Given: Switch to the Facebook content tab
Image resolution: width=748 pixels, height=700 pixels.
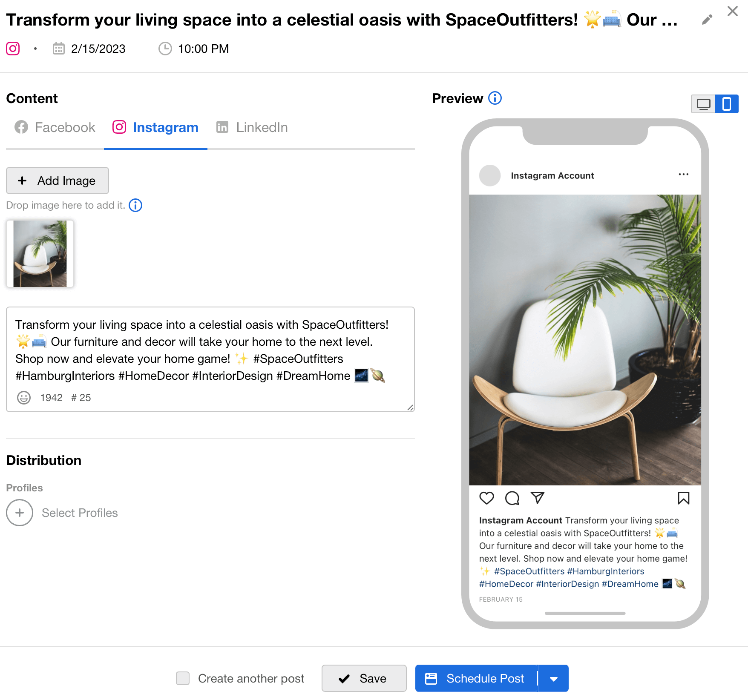Looking at the screenshot, I should [x=55, y=127].
